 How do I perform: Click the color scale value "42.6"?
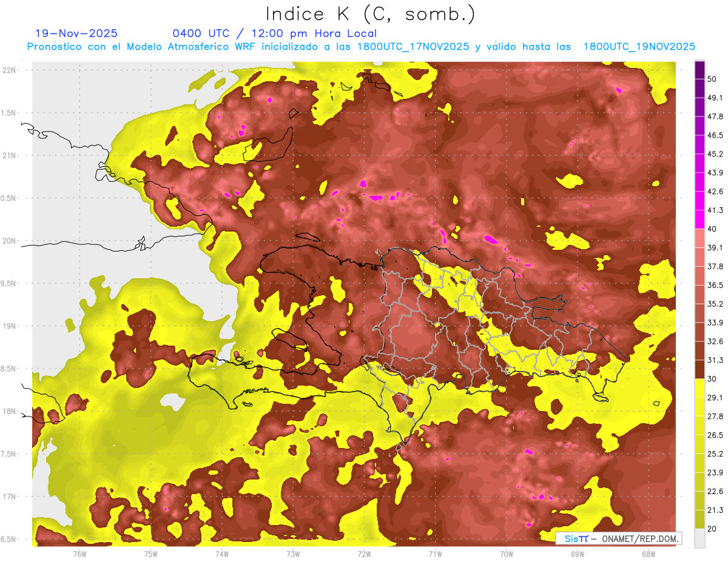point(715,192)
